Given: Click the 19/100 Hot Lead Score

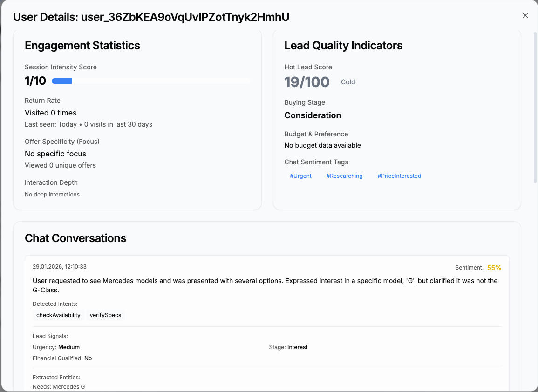Looking at the screenshot, I should (x=307, y=82).
